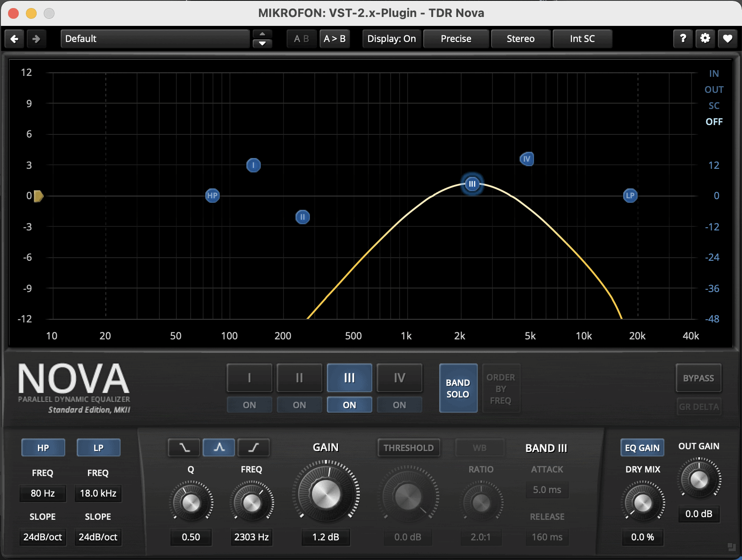Click the 2303 Hz frequency field

pos(252,537)
